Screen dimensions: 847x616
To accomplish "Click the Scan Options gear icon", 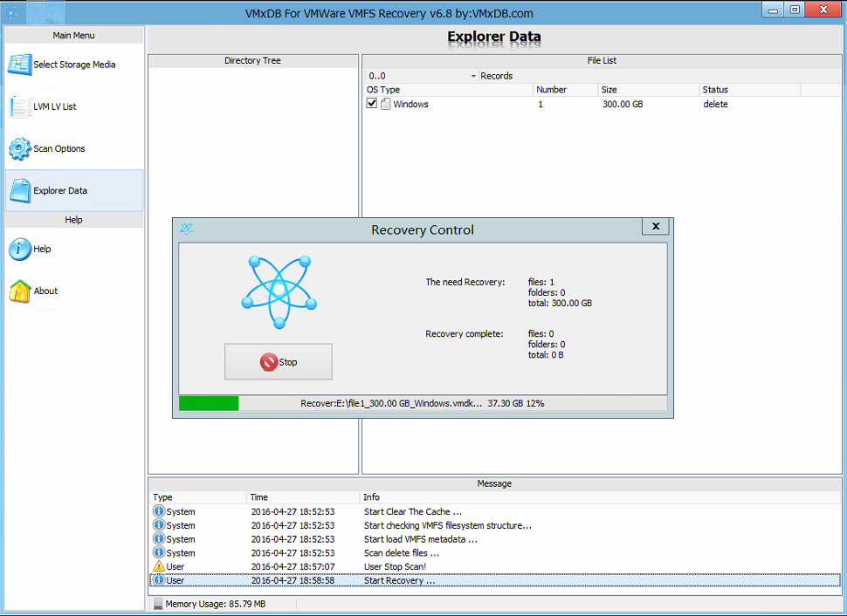I will pyautogui.click(x=19, y=148).
